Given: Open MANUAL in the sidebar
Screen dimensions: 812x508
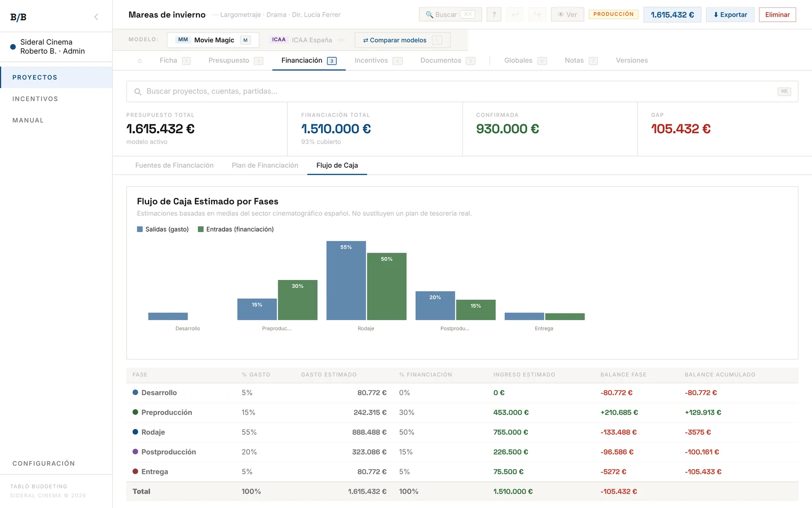Looking at the screenshot, I should coord(56,120).
